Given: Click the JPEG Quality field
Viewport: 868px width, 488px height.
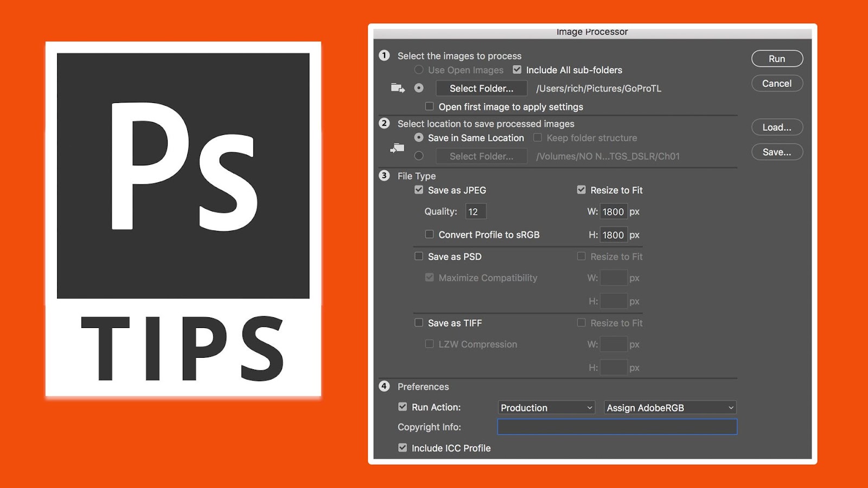Looking at the screenshot, I should click(476, 211).
